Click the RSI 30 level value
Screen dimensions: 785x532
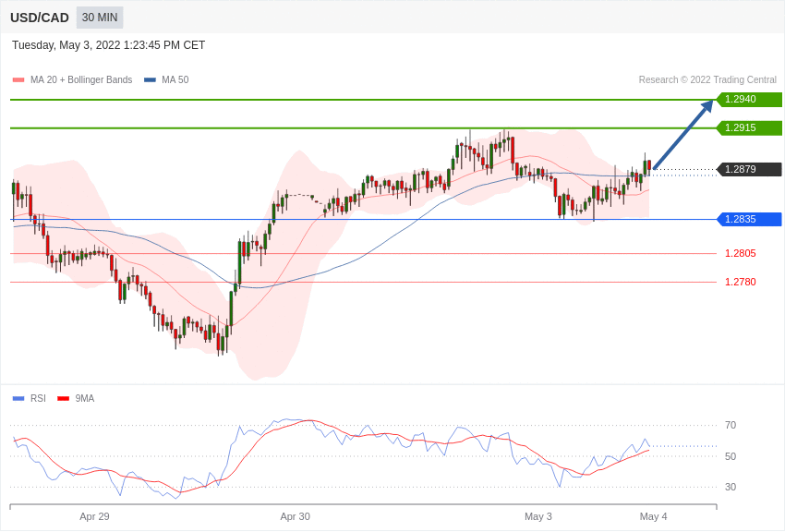[x=731, y=487]
